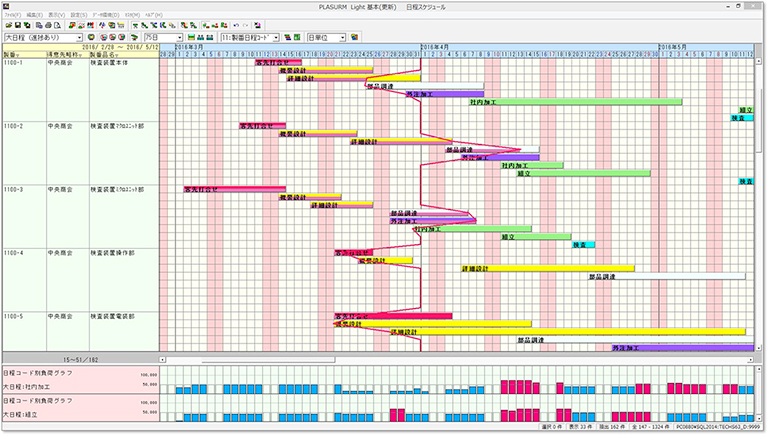Select the 1100-3 row in the list
The image size is (768, 435).
tap(15, 189)
